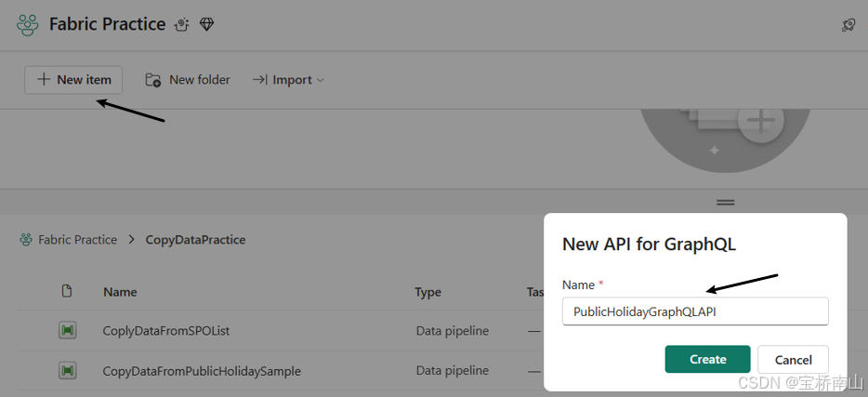Click the file type column icon header
Viewport: 868px width, 397px height.
pyautogui.click(x=67, y=291)
